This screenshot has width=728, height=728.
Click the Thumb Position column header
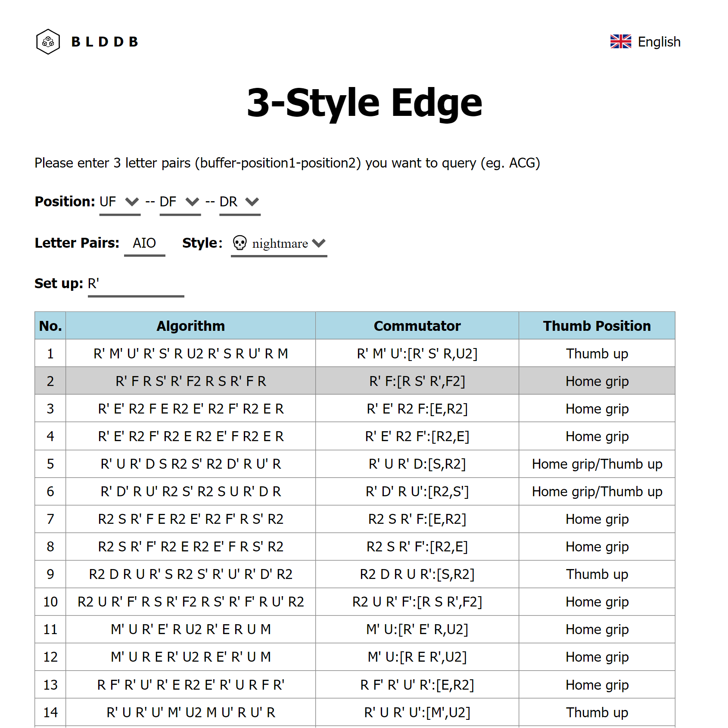597,326
